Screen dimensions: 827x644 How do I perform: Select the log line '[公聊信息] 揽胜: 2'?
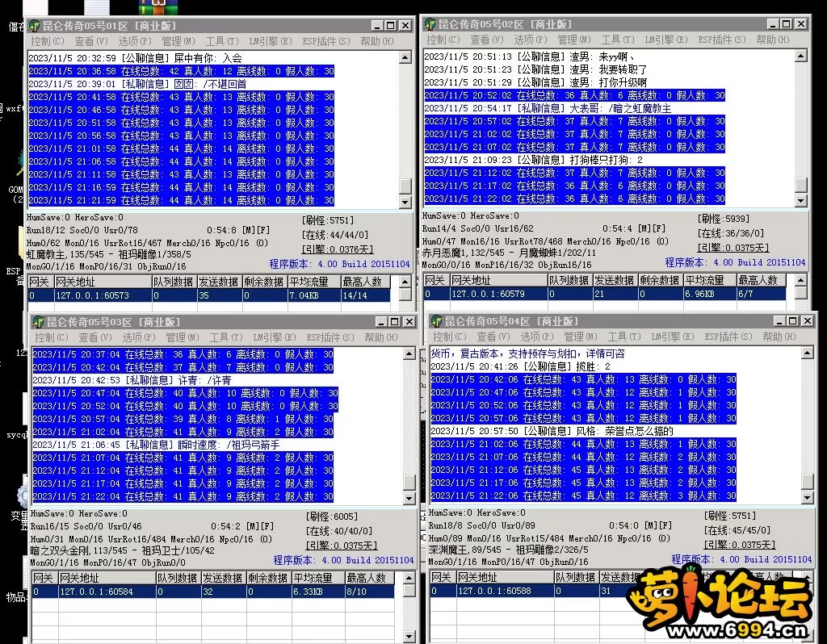pyautogui.click(x=521, y=366)
